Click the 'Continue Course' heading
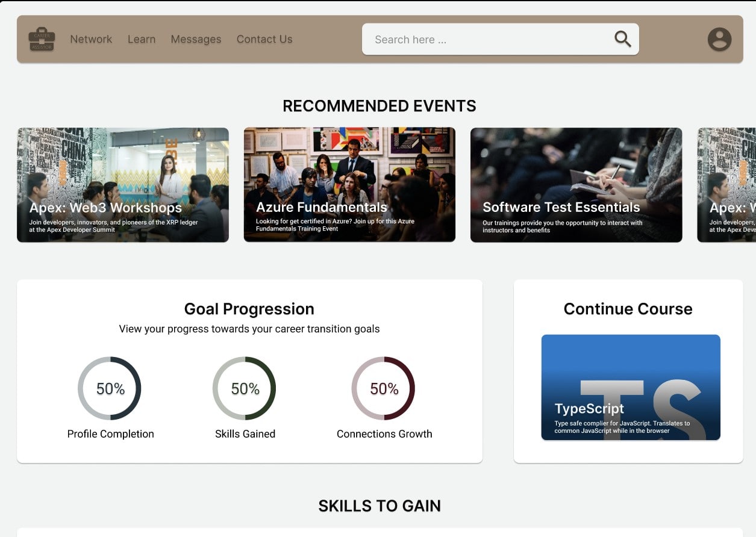This screenshot has width=756, height=537. point(628,309)
